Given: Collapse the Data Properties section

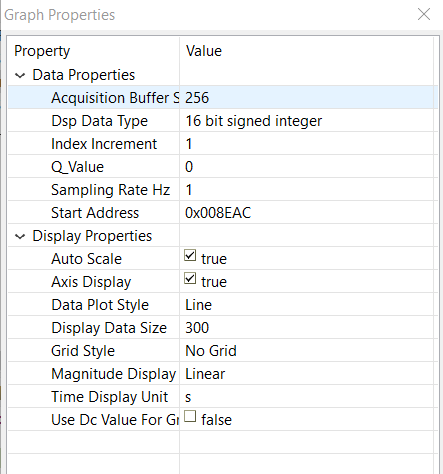Looking at the screenshot, I should (20, 75).
